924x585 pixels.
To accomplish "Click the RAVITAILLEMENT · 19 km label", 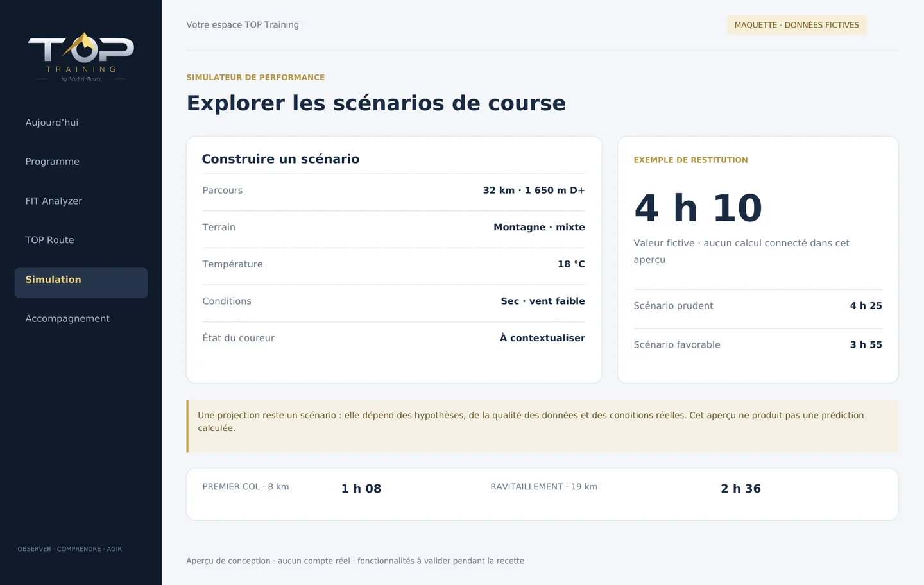I will pos(543,487).
